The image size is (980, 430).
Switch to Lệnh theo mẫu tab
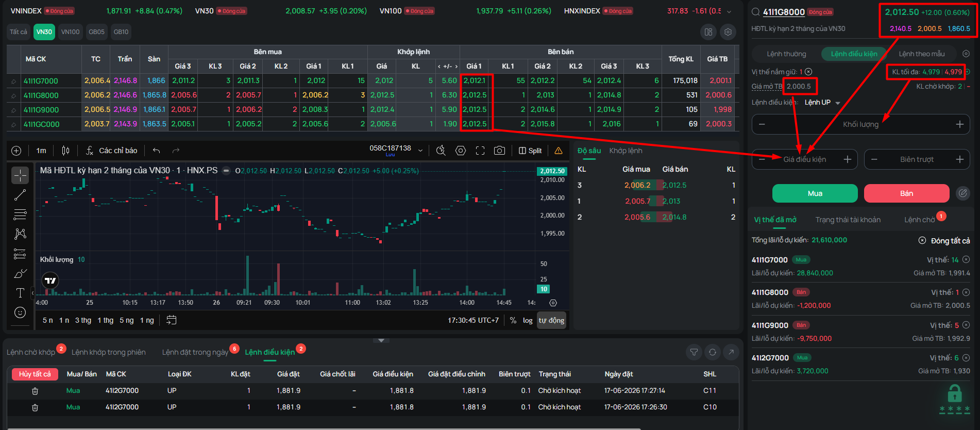coord(921,54)
